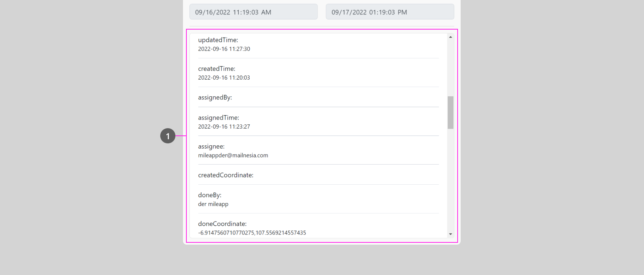Click the assignedBy field label

pos(215,97)
